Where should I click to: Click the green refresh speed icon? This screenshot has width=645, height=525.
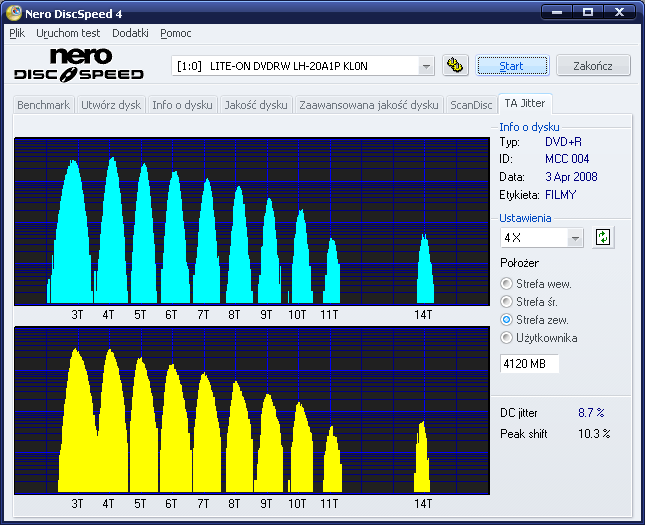(x=603, y=237)
